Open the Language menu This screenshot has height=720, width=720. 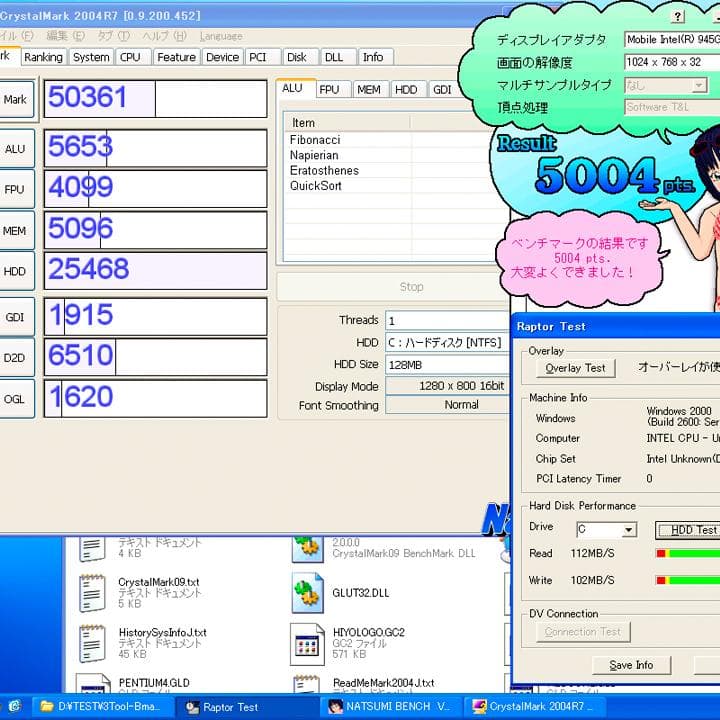[221, 36]
